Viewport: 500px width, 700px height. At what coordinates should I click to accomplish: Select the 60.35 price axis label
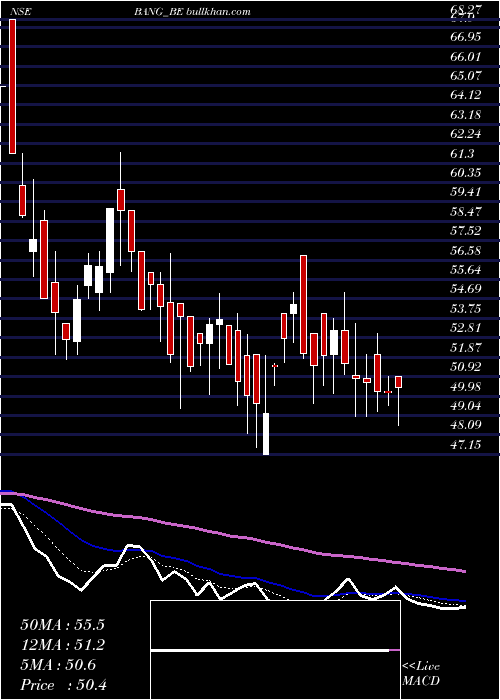[x=466, y=173]
